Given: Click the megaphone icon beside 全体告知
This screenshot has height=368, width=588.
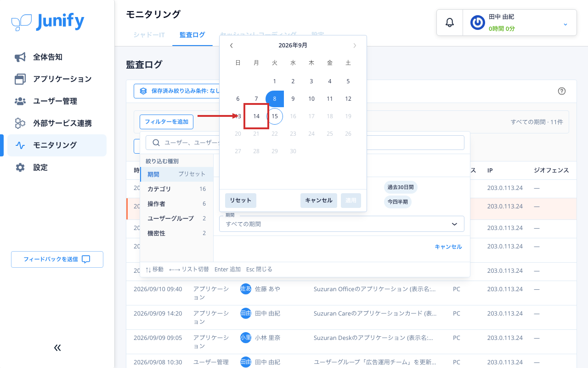Looking at the screenshot, I should 20,57.
